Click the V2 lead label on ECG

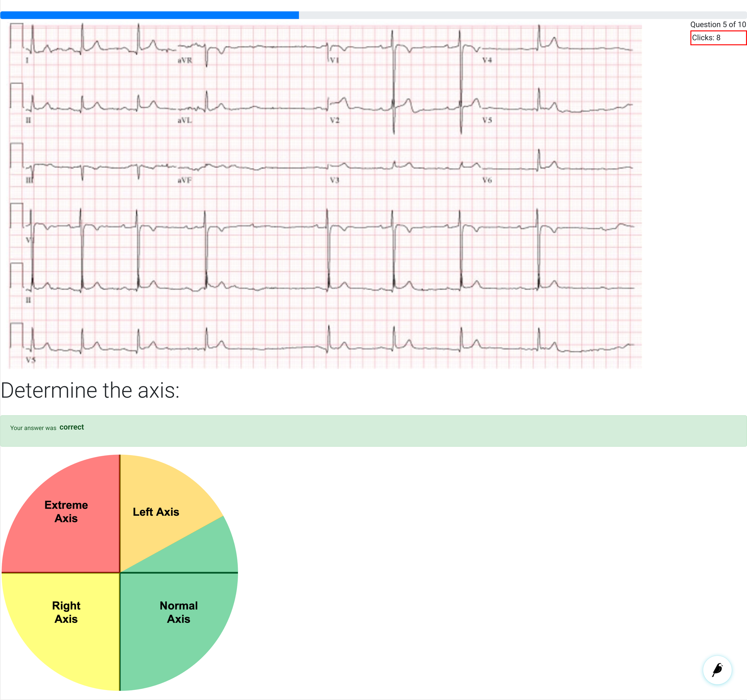334,120
